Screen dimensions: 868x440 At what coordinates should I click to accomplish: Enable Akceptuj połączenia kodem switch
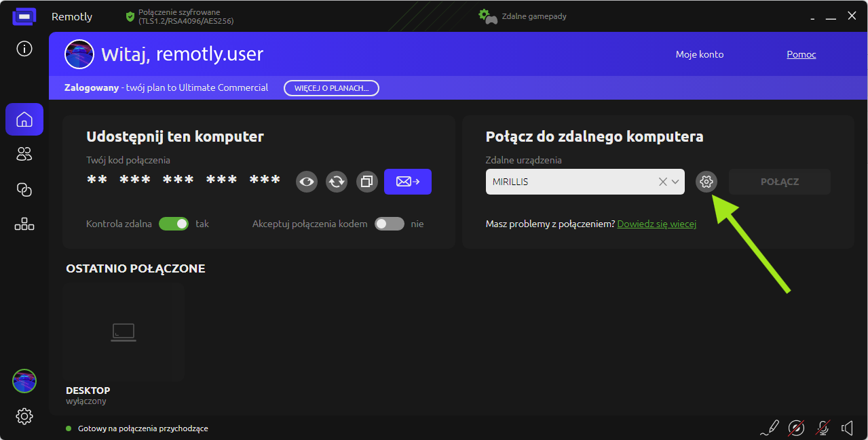pos(390,224)
